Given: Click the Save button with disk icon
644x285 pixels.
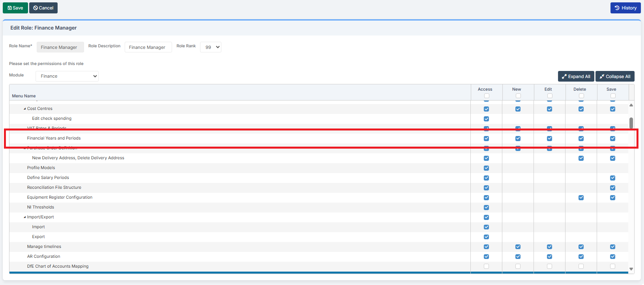Looking at the screenshot, I should (15, 8).
